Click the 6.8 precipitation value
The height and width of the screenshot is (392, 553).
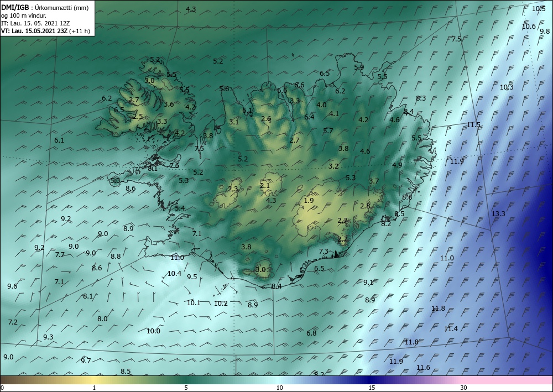pyautogui.click(x=311, y=333)
